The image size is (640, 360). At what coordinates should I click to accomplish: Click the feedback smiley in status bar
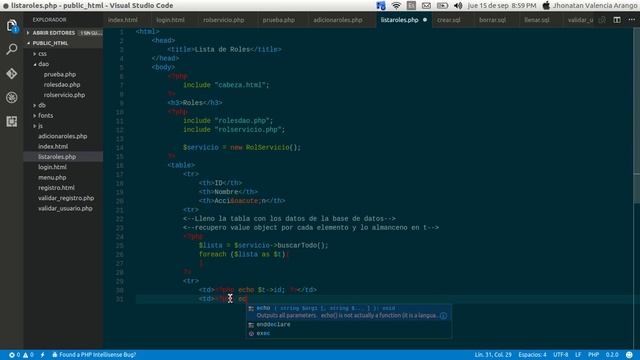tap(629, 355)
